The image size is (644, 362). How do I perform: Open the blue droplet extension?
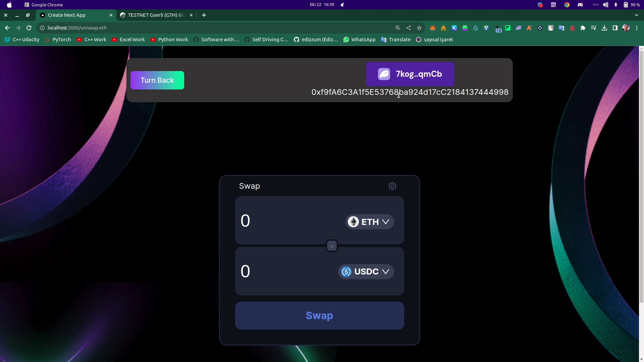pyautogui.click(x=476, y=28)
